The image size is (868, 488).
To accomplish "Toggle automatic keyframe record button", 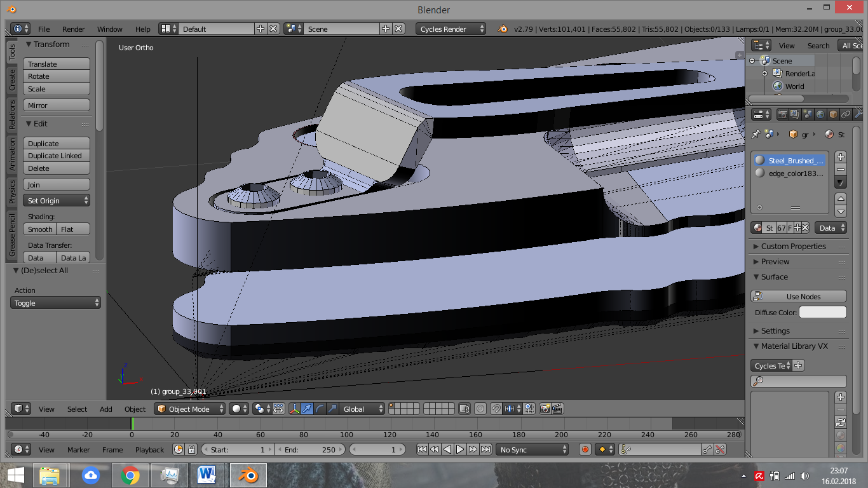I will click(x=585, y=449).
